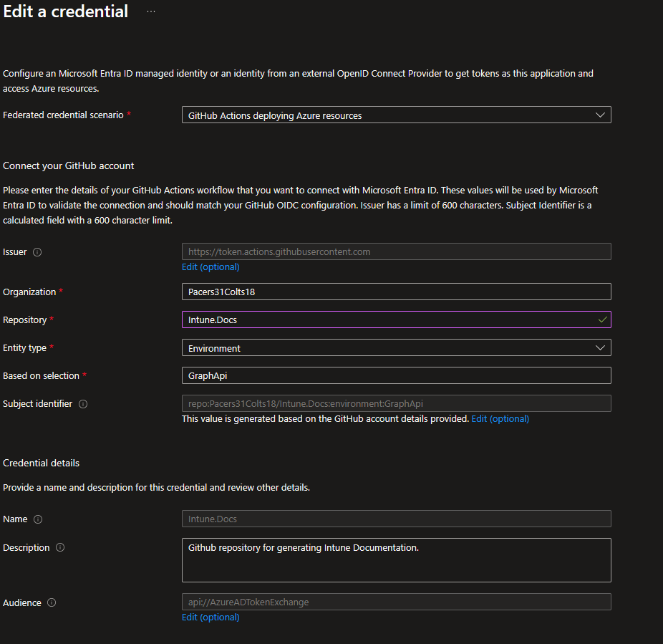View the Description info tooltip icon
The height and width of the screenshot is (644, 663).
pyautogui.click(x=61, y=547)
